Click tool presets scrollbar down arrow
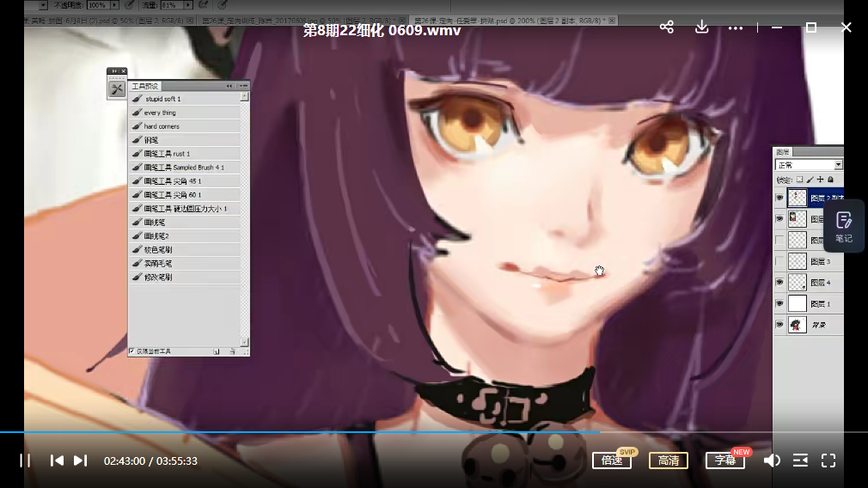868x488 pixels. pyautogui.click(x=245, y=342)
